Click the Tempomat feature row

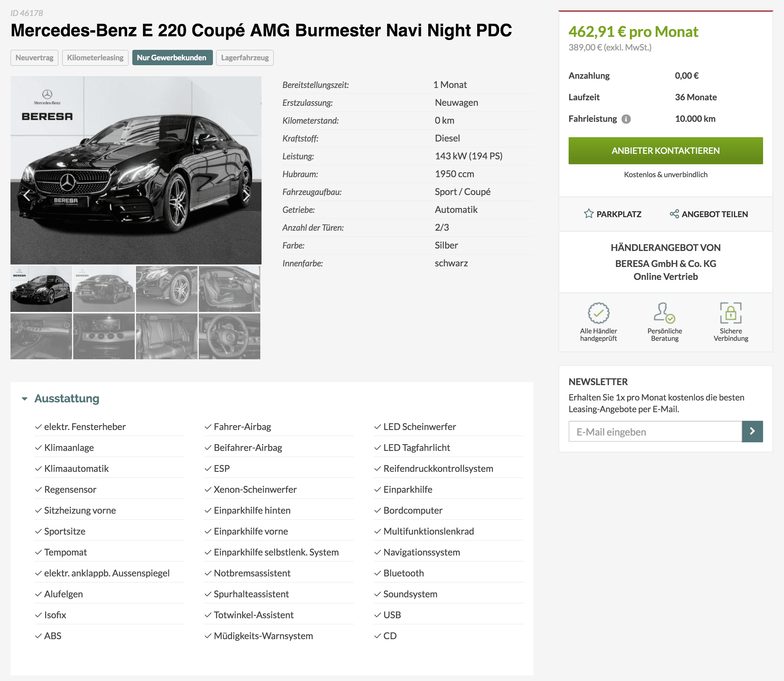coord(110,552)
